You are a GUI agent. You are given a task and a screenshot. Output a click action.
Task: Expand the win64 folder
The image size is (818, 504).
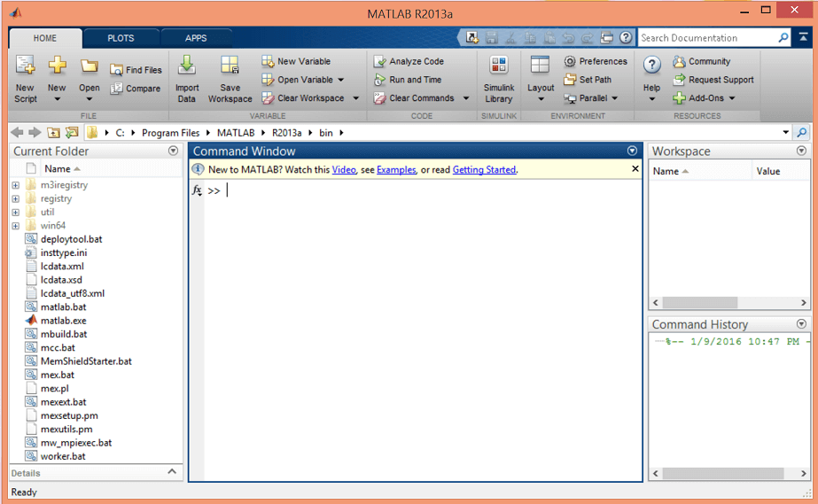click(x=16, y=226)
